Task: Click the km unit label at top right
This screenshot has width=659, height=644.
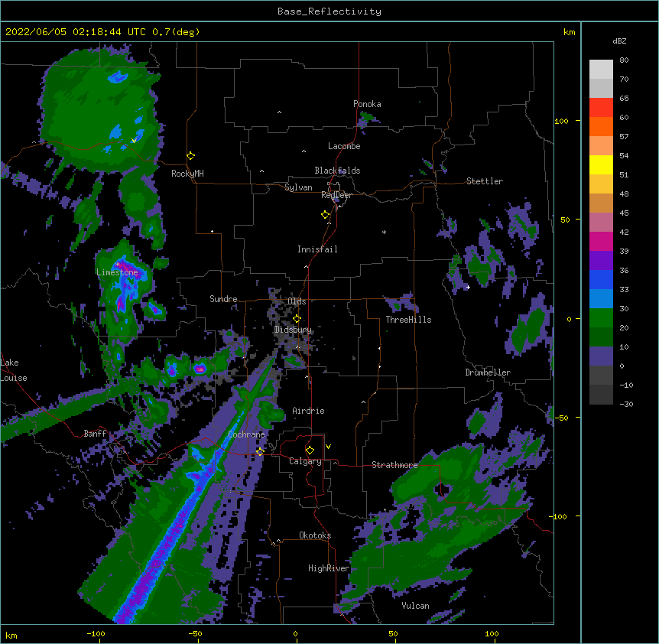Action: tap(569, 32)
